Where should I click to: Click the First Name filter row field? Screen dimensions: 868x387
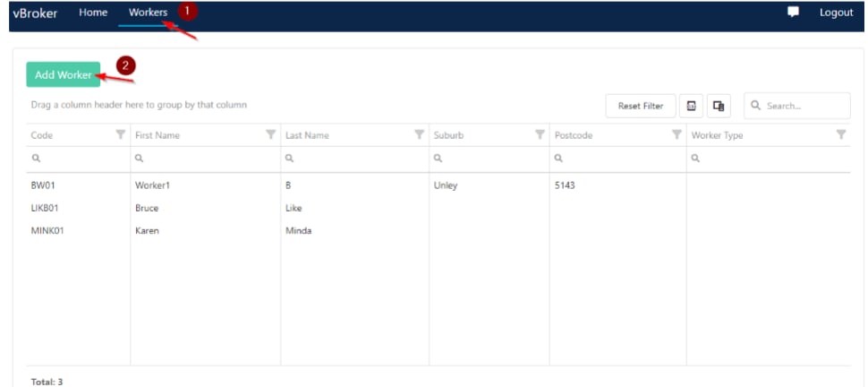pos(206,159)
